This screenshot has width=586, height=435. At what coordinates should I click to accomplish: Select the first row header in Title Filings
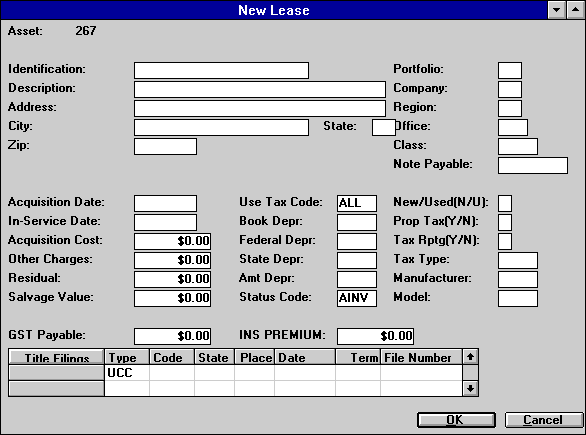pos(56,373)
